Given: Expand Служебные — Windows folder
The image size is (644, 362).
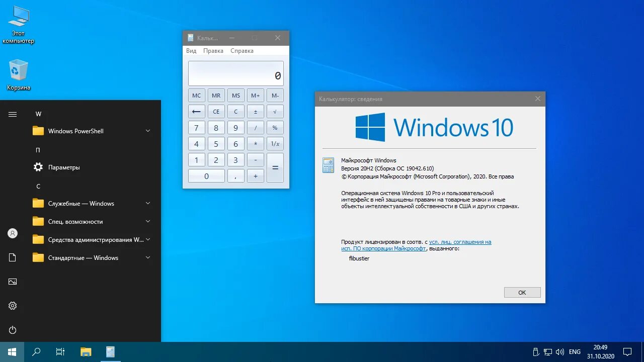Looking at the screenshot, I should [x=91, y=203].
